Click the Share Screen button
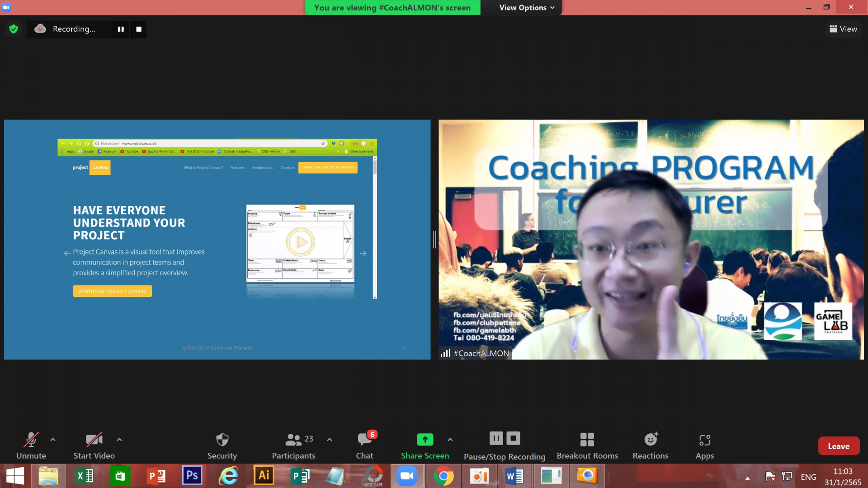Viewport: 868px width, 488px height. tap(425, 446)
